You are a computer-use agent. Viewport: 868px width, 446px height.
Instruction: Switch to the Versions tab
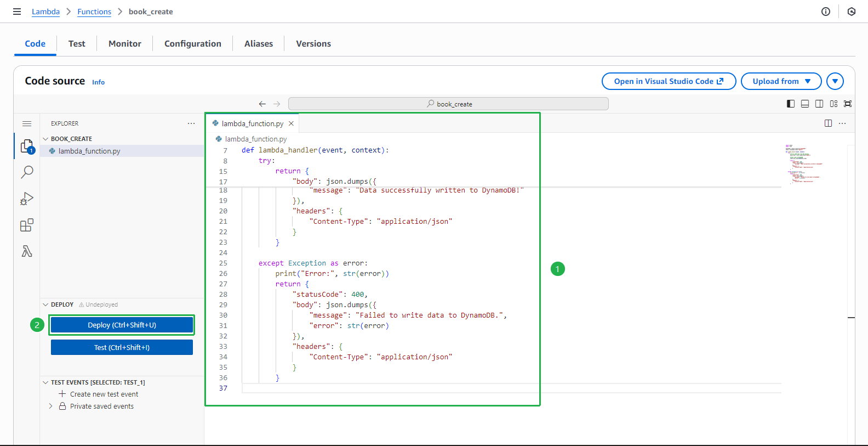(313, 44)
